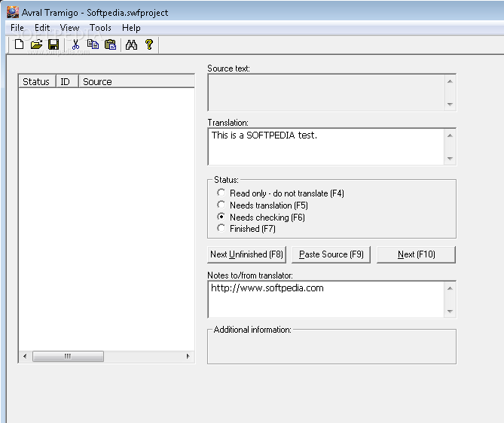Click inside the Notes to/from translator field
The image size is (504, 423).
326,300
